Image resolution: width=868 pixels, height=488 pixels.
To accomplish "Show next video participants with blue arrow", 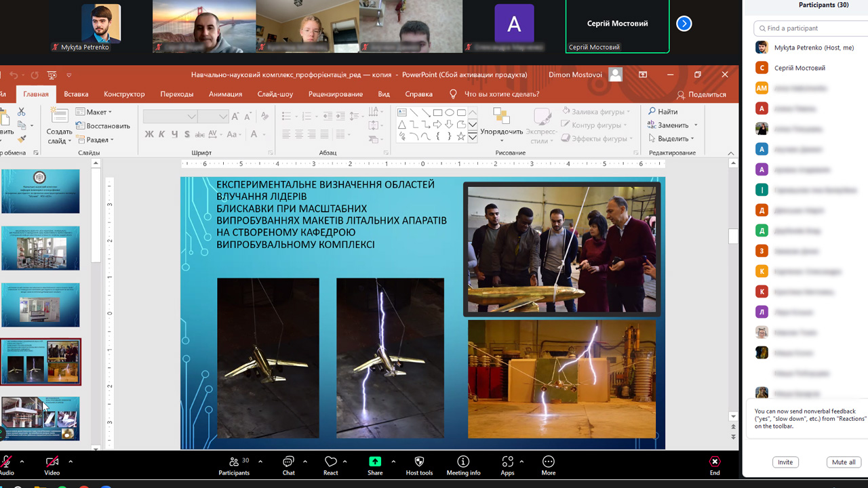I will click(x=684, y=24).
